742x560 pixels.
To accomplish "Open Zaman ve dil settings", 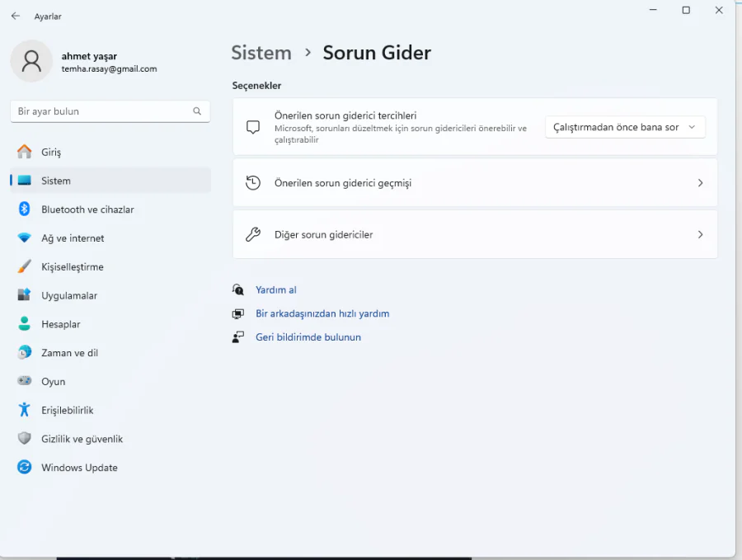I will click(69, 353).
